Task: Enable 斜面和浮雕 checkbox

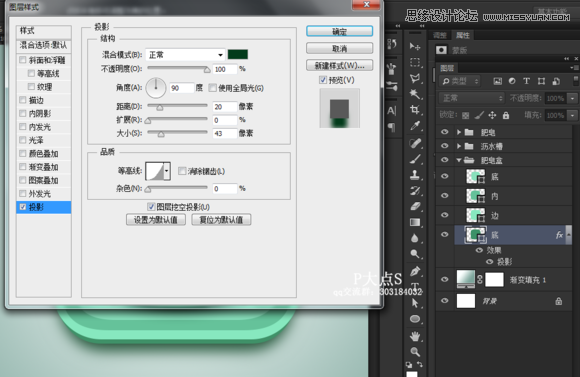Action: [23, 60]
